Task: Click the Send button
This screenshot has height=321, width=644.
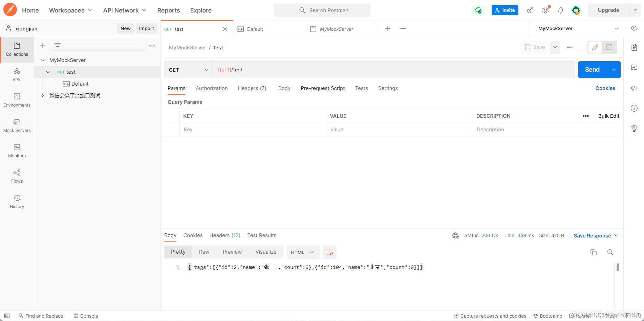Action: click(592, 70)
